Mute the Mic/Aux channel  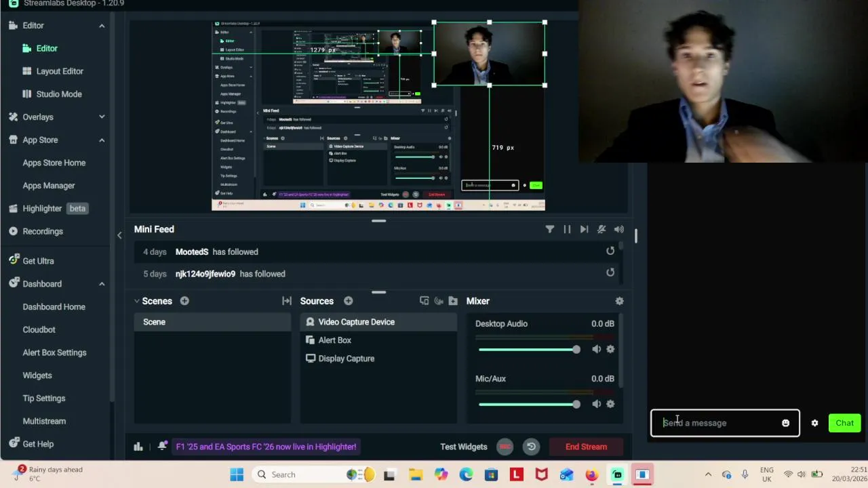tap(596, 404)
